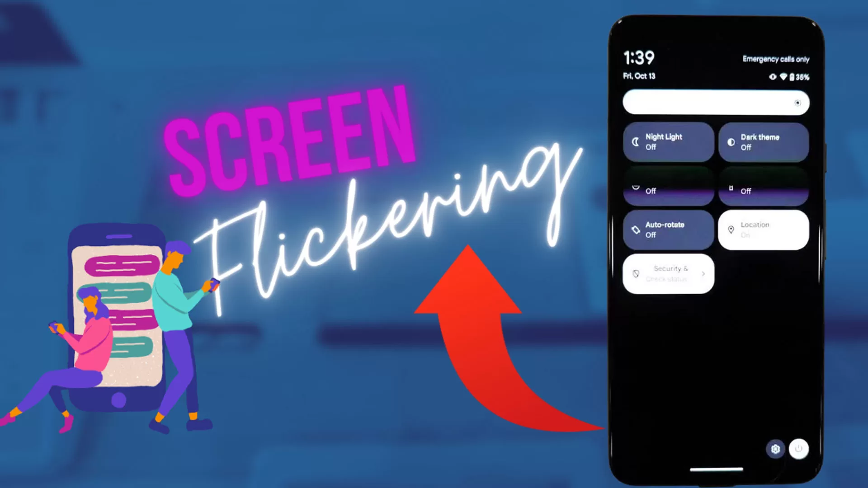This screenshot has height=488, width=868.
Task: Click the Auto-rotate icon
Action: coord(635,230)
